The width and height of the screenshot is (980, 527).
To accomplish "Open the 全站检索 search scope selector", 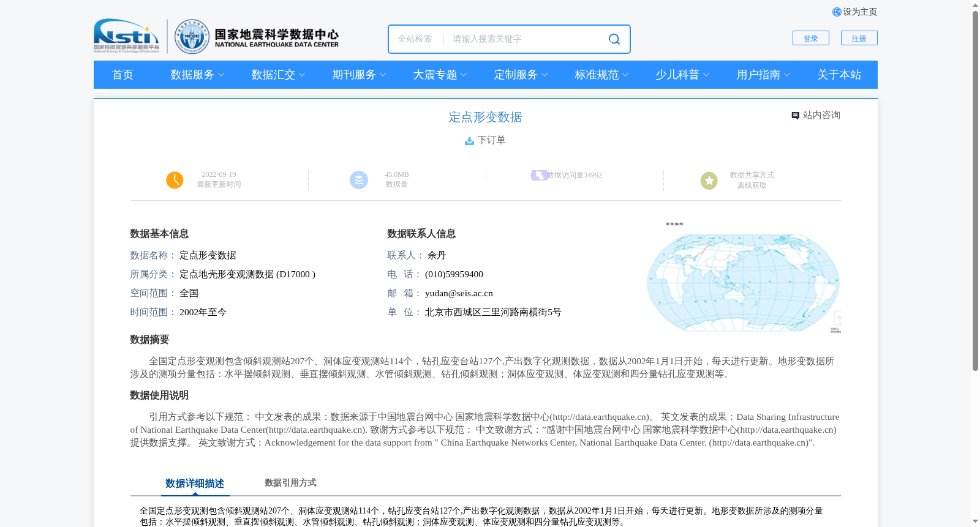I will (x=415, y=39).
